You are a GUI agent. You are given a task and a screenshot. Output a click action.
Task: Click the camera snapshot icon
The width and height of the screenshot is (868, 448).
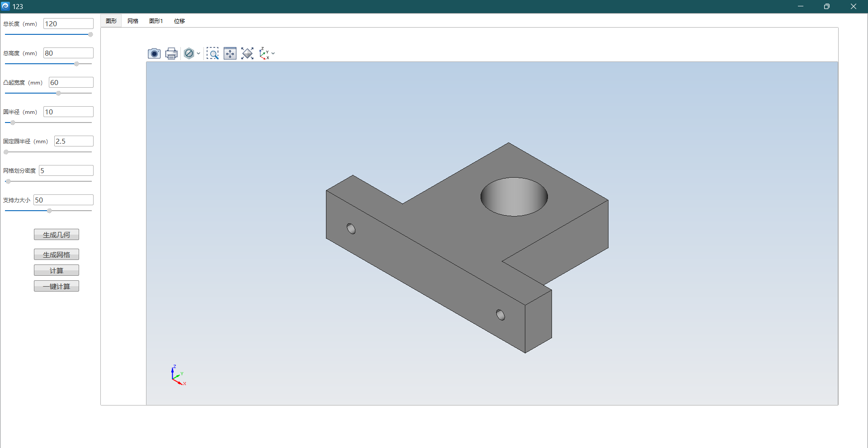click(154, 54)
